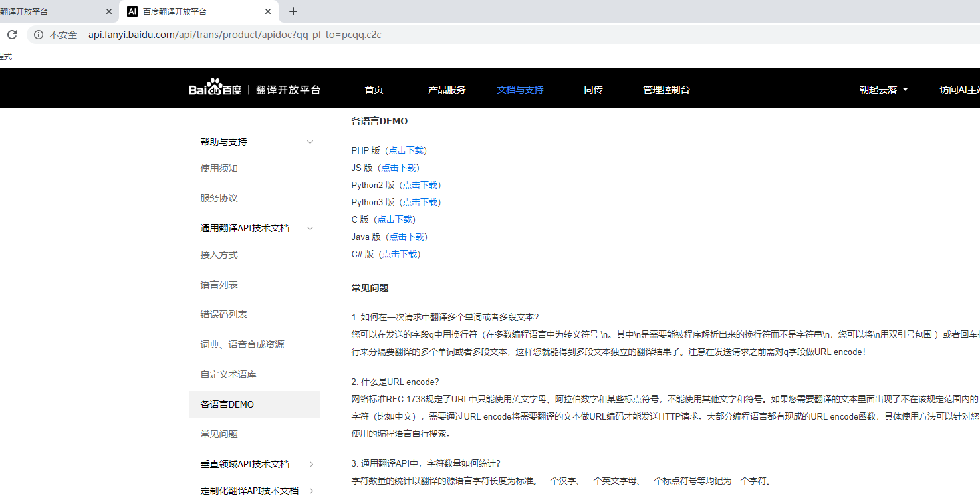980x496 pixels.
Task: Switch to the 同传 section
Action: coord(592,88)
